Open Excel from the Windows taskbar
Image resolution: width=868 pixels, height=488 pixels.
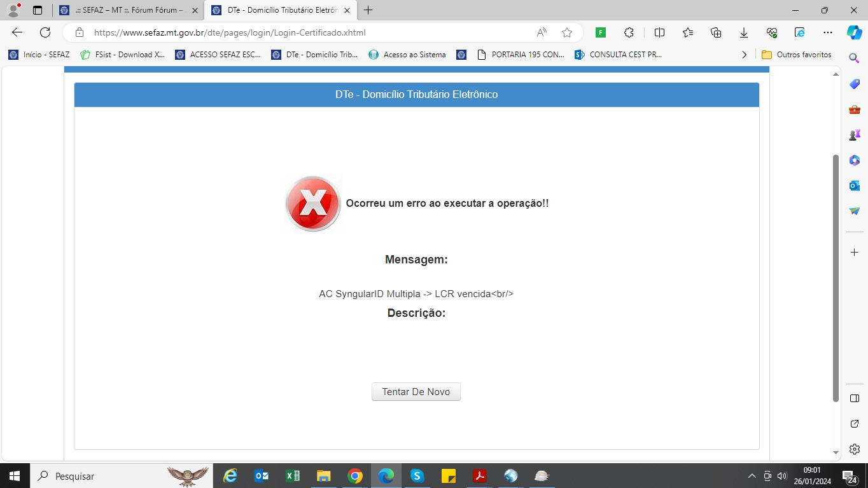point(293,476)
